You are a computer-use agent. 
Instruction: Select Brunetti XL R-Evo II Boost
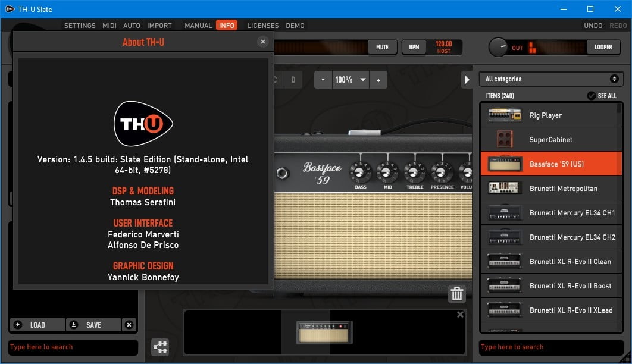[x=551, y=286]
